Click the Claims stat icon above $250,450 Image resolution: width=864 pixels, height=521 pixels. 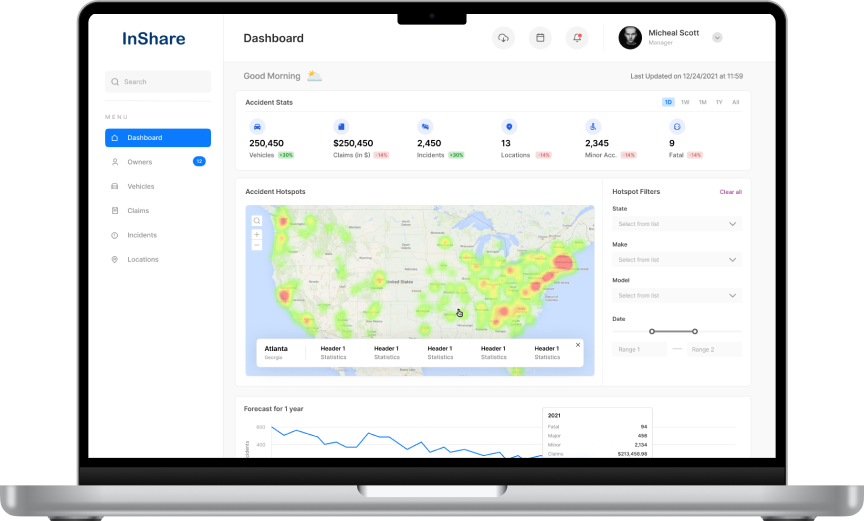(x=341, y=127)
